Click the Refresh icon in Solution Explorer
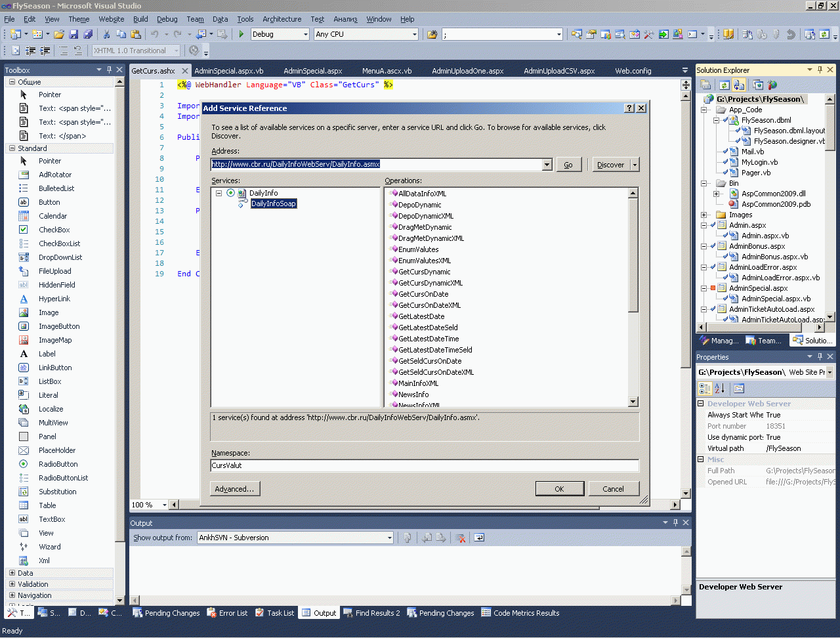 pyautogui.click(x=724, y=85)
